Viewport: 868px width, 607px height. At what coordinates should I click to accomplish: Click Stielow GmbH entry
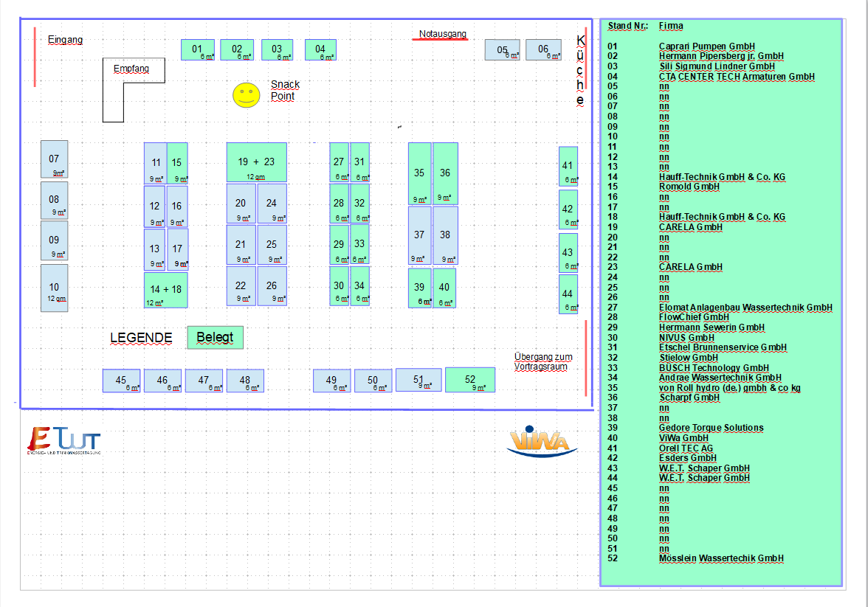click(689, 358)
